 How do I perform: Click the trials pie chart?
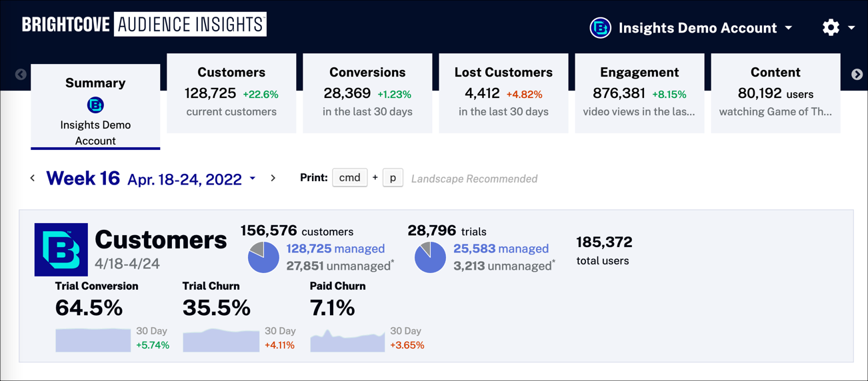click(430, 257)
